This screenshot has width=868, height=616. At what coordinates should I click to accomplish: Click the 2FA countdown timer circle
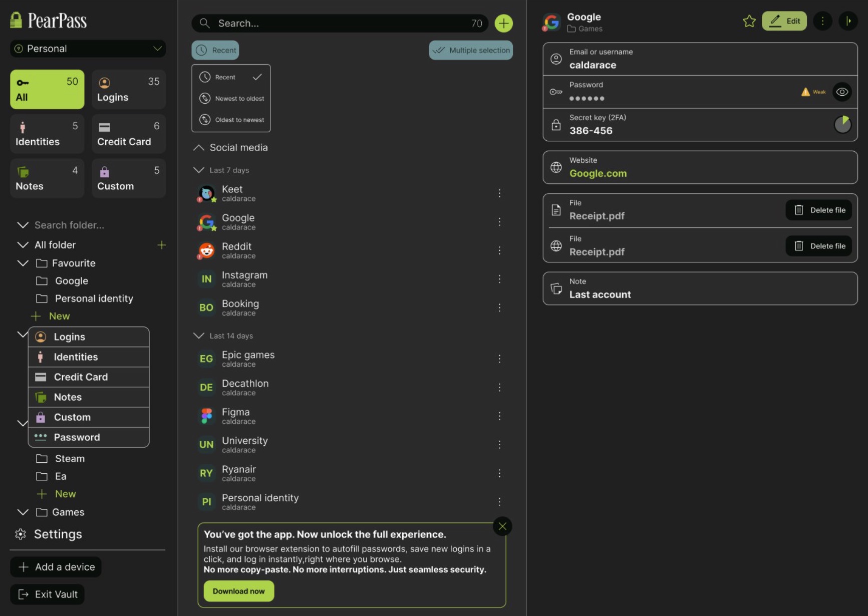pos(842,124)
